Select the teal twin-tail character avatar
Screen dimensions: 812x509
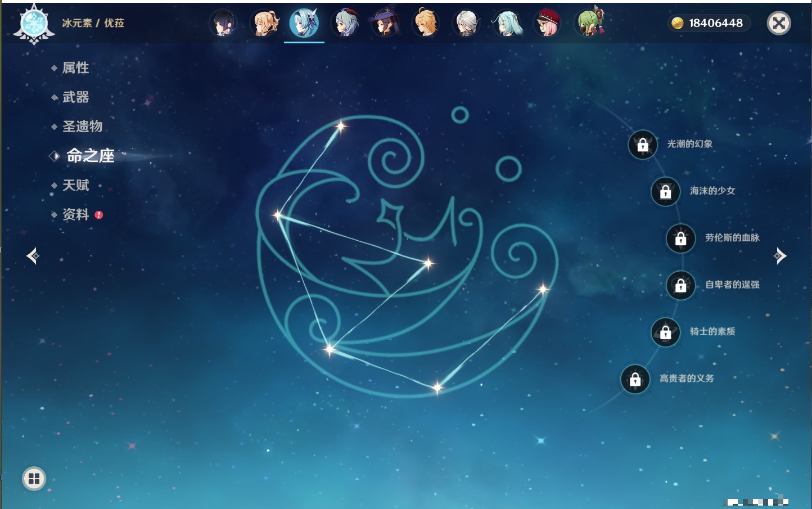[507, 23]
